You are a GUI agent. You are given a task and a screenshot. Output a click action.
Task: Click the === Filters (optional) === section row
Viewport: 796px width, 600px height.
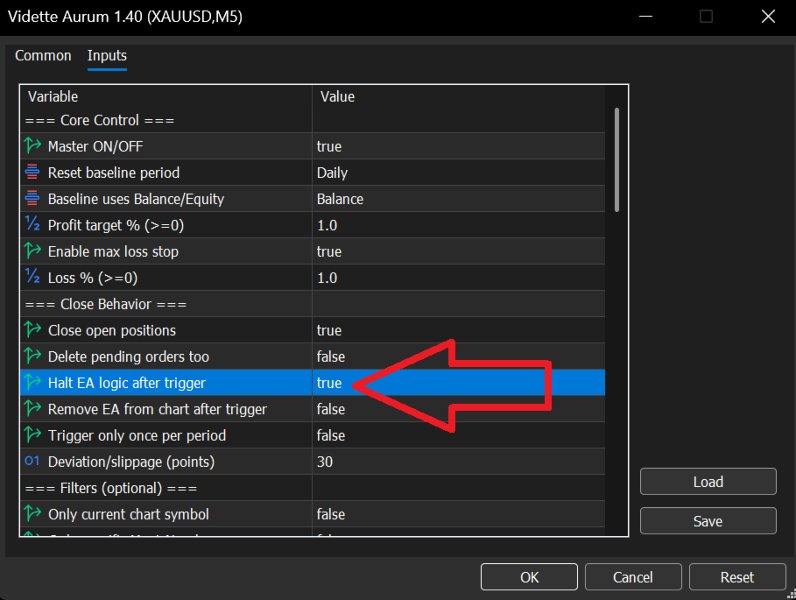312,488
